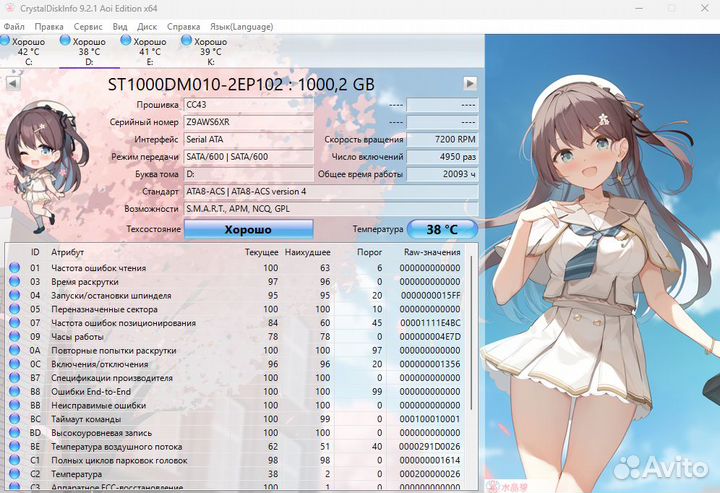Click status orb of attribute 07
The height and width of the screenshot is (493, 720).
pos(14,323)
